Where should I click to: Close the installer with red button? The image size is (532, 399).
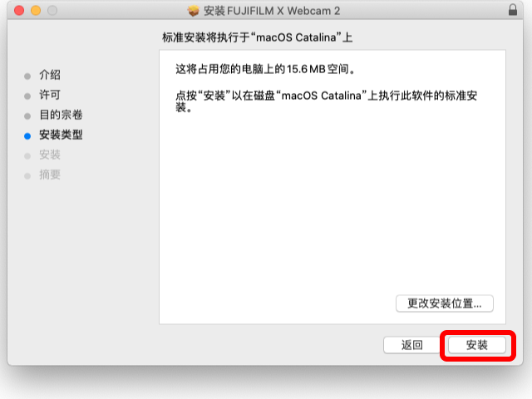click(19, 11)
